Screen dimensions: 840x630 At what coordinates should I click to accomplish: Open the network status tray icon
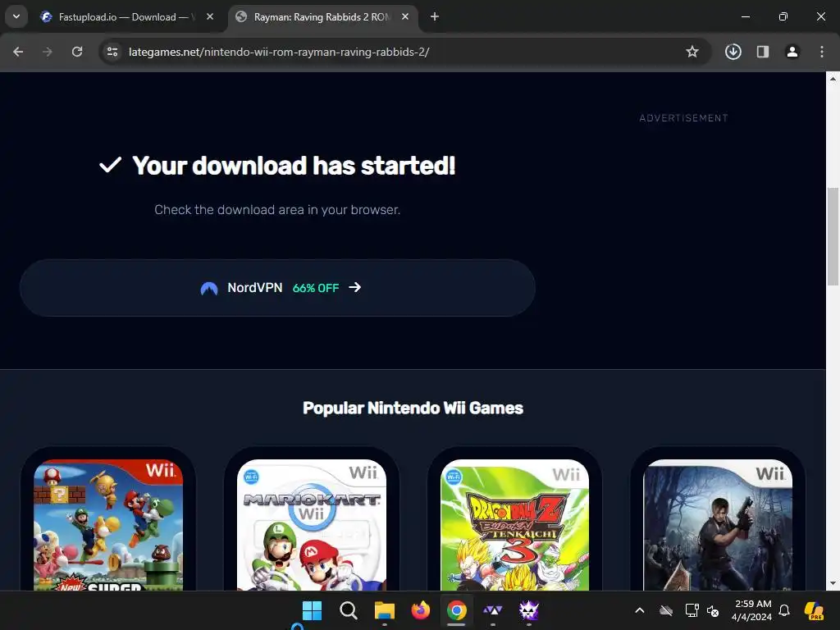[692, 610]
